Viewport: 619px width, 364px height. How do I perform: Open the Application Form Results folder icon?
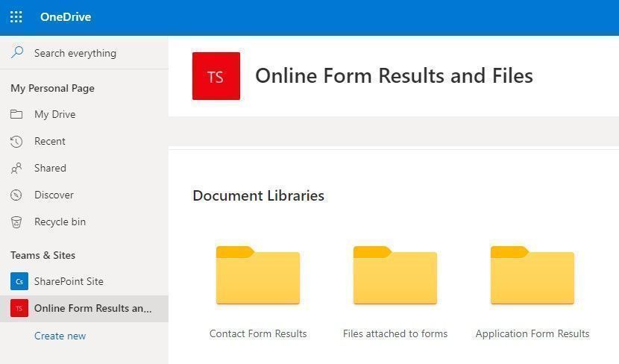[532, 275]
